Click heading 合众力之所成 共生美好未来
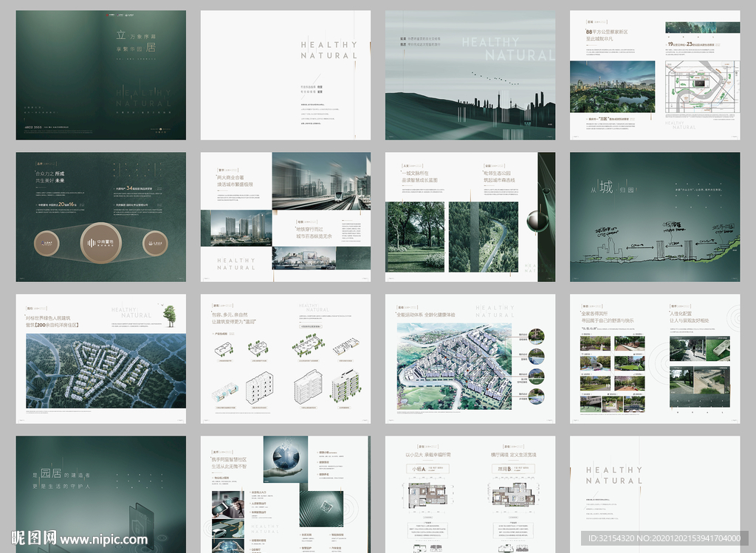 [x=49, y=177]
